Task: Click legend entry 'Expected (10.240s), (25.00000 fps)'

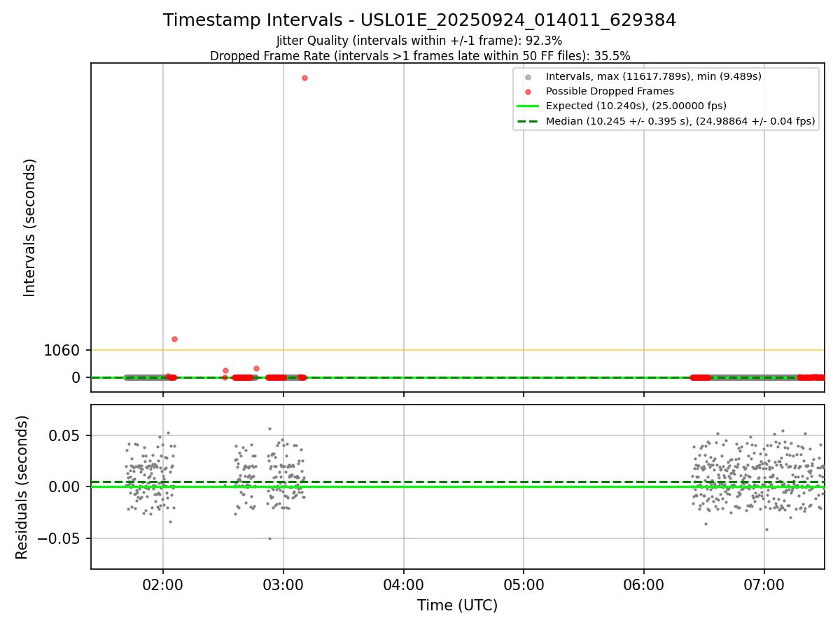Action: point(636,106)
